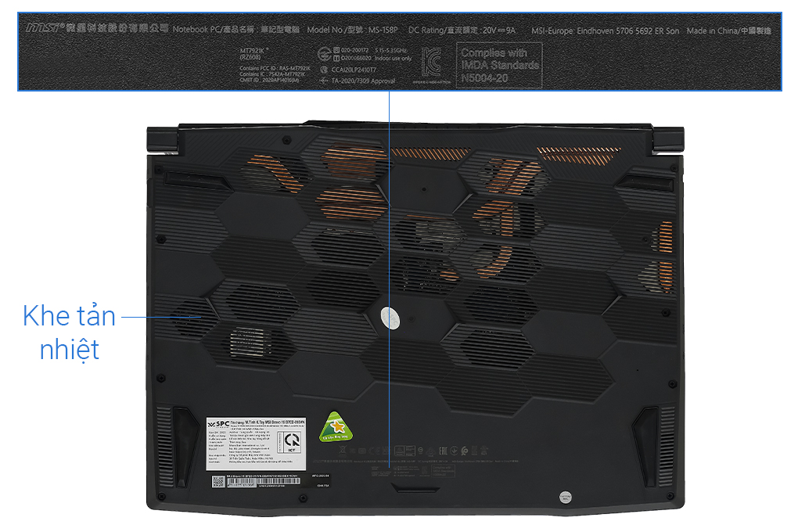Click the MSI-Europe Eindhoven address text

point(605,31)
